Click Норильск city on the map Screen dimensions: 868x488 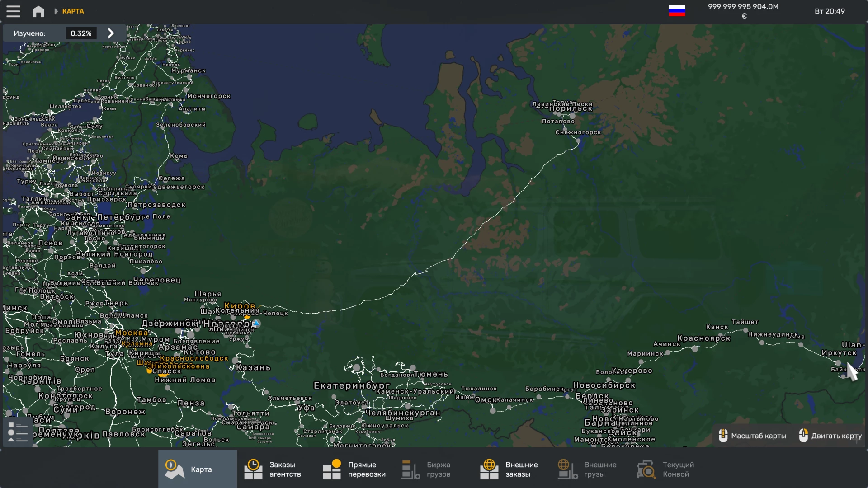[x=571, y=108]
